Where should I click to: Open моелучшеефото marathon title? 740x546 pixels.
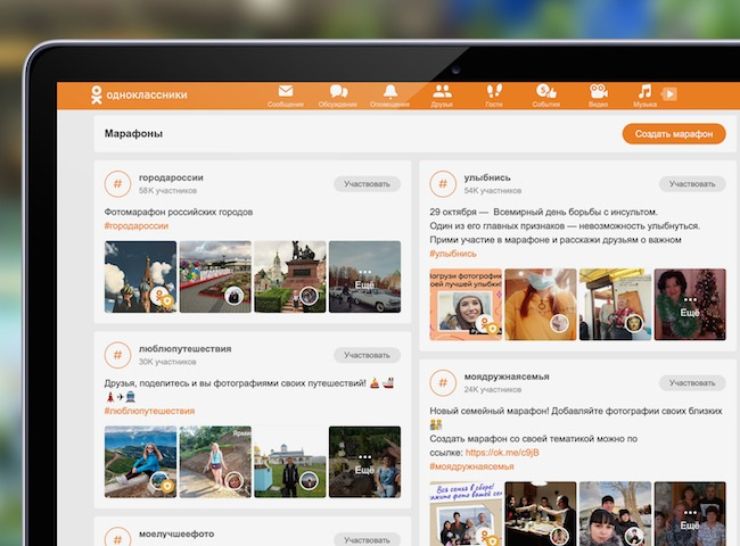click(176, 534)
